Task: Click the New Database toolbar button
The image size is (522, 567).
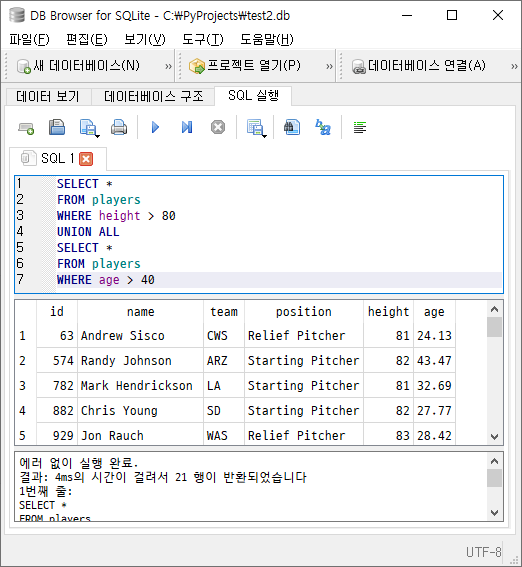Action: (x=78, y=66)
